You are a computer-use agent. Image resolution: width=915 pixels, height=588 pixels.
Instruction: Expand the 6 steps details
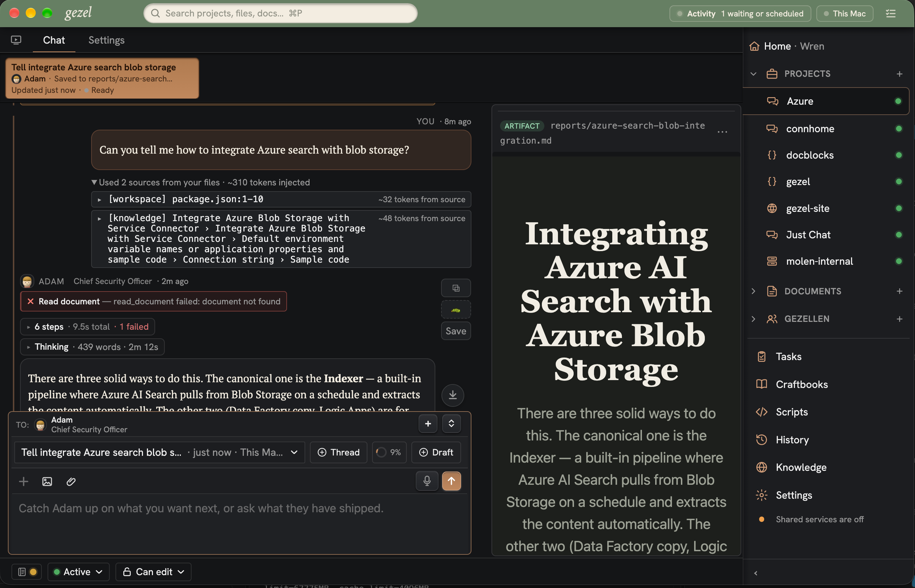pos(87,327)
